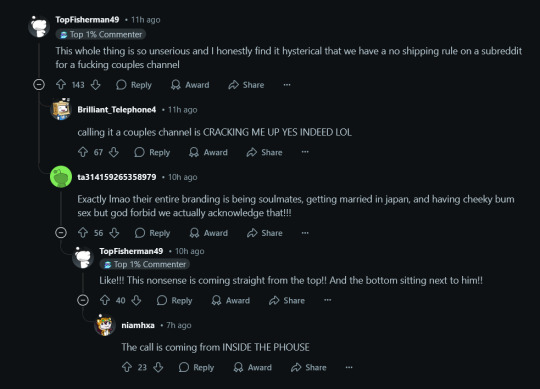
Task: Give an Award to niamhxa's comment
Action: click(252, 367)
